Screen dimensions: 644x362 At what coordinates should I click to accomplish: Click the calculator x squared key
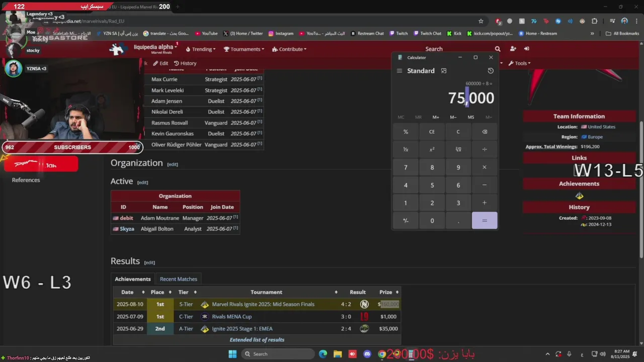pos(432,149)
